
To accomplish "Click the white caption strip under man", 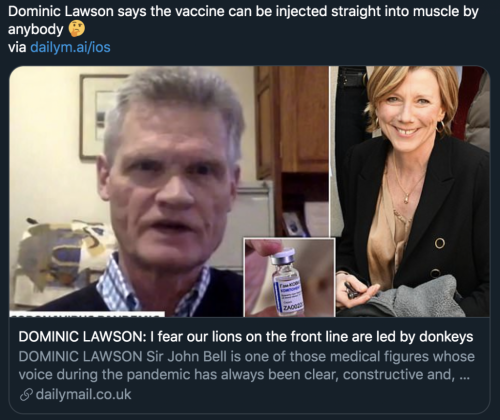I will point(87,314).
